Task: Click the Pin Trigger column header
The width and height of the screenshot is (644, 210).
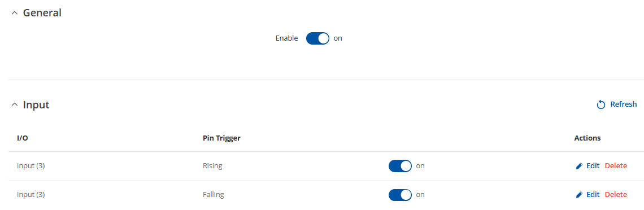Action: (222, 138)
